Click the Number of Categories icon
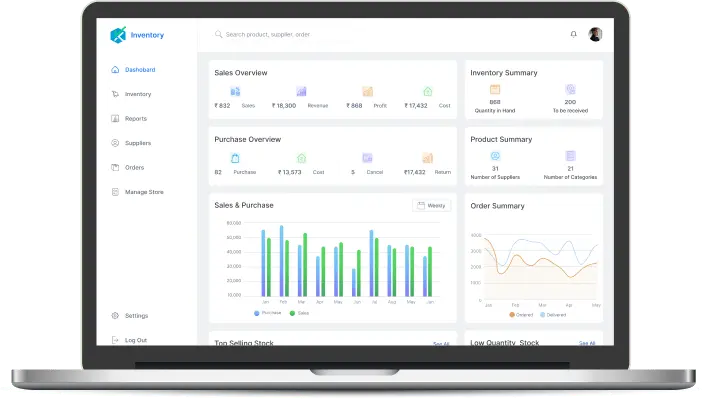This screenshot has width=702, height=399. (570, 156)
